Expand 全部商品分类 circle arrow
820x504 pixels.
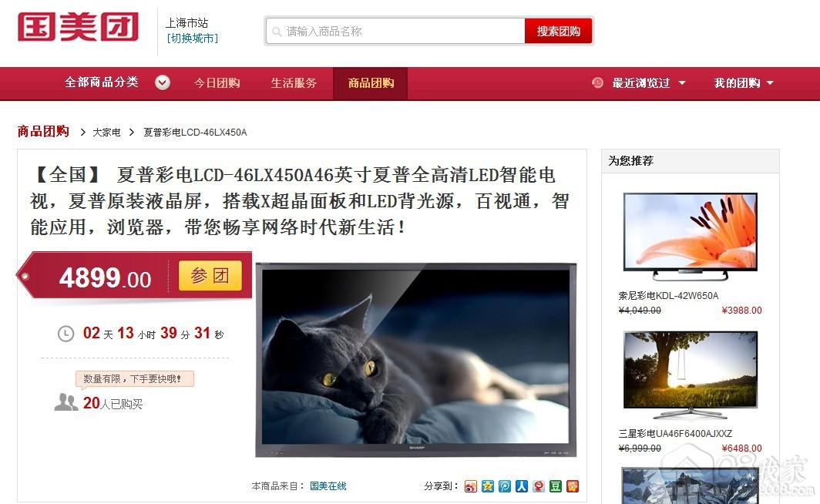click(163, 82)
